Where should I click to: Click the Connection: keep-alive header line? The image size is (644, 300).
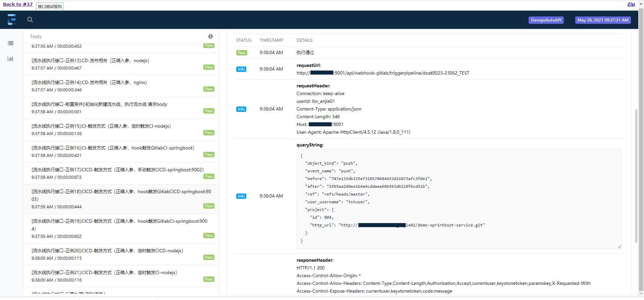pos(320,93)
